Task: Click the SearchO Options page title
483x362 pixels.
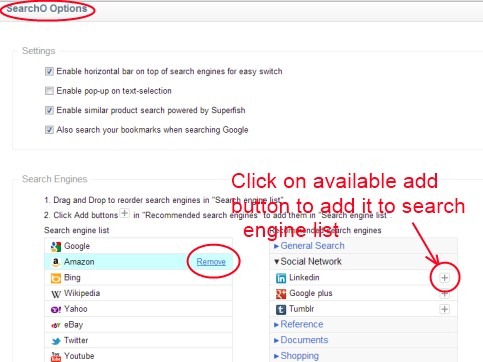Action: 47,8
